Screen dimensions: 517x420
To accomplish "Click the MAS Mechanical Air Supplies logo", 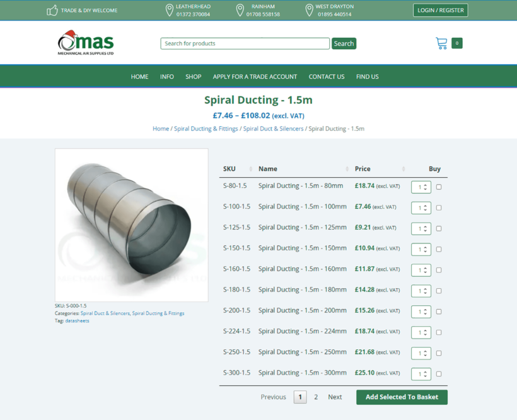I will tap(86, 43).
